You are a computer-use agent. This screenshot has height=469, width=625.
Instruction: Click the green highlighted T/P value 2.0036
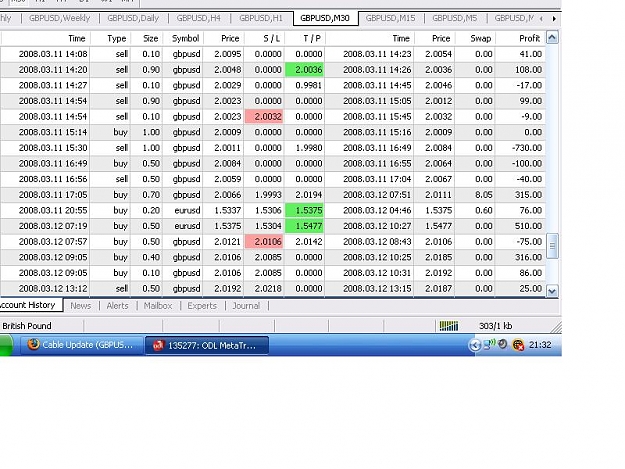click(305, 70)
